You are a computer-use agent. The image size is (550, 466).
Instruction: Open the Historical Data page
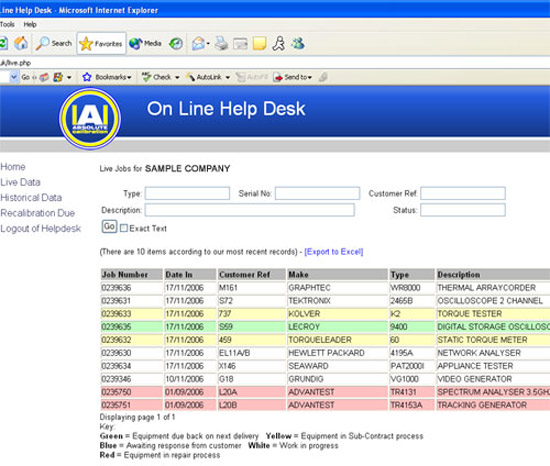point(31,198)
